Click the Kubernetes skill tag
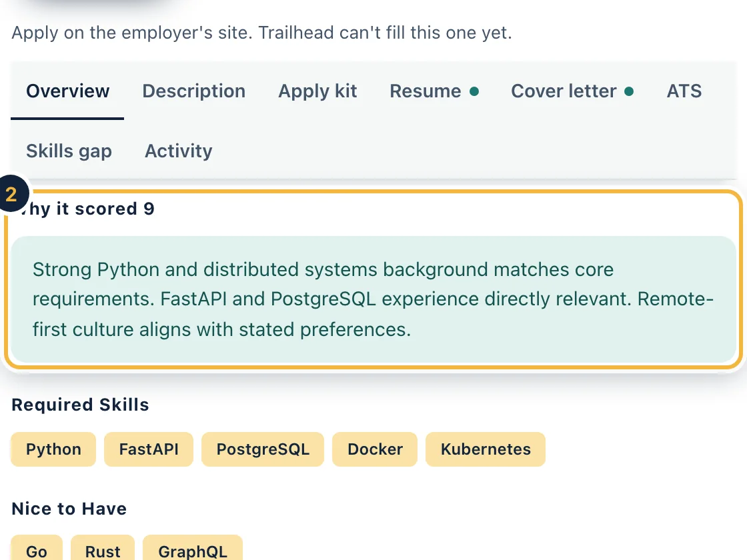Screen dimensions: 747x560 click(486, 449)
